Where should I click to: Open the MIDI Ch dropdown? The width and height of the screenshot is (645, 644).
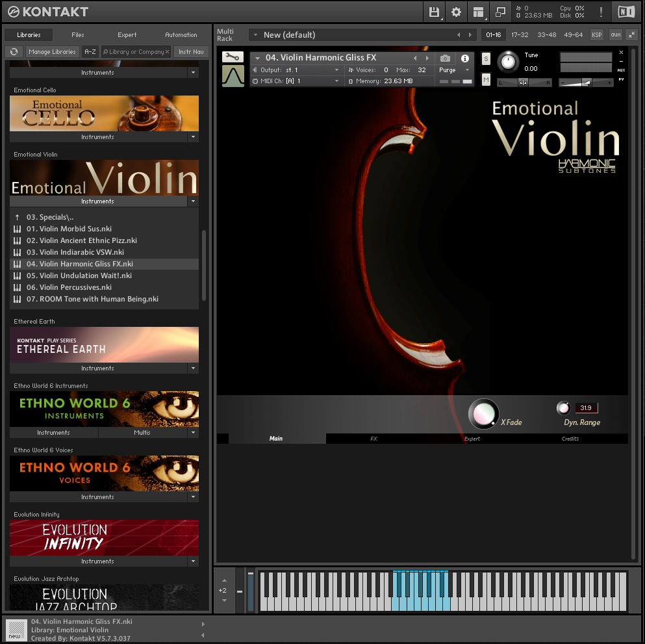296,81
